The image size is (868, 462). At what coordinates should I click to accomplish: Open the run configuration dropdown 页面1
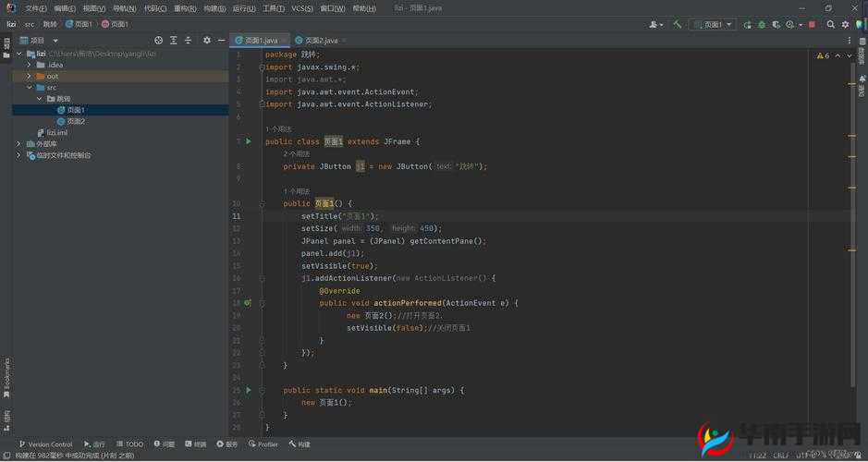[x=712, y=24]
